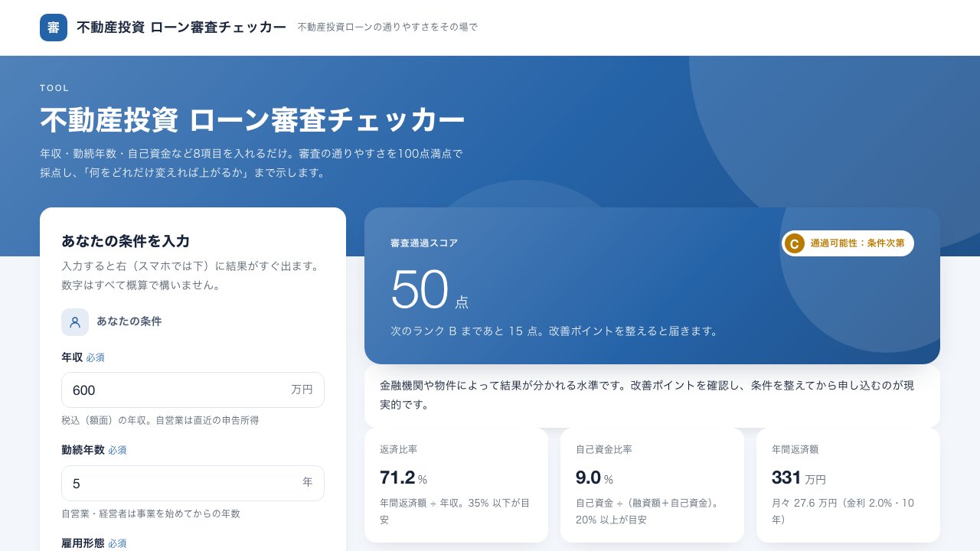The image size is (980, 551).
Task: Focus the 年収 input field showing 600
Action: (x=193, y=390)
